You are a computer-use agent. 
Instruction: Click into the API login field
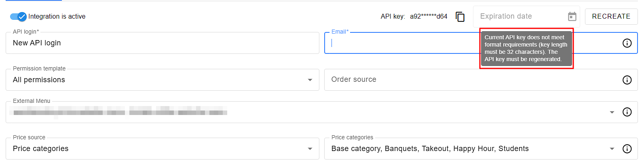[x=162, y=43]
